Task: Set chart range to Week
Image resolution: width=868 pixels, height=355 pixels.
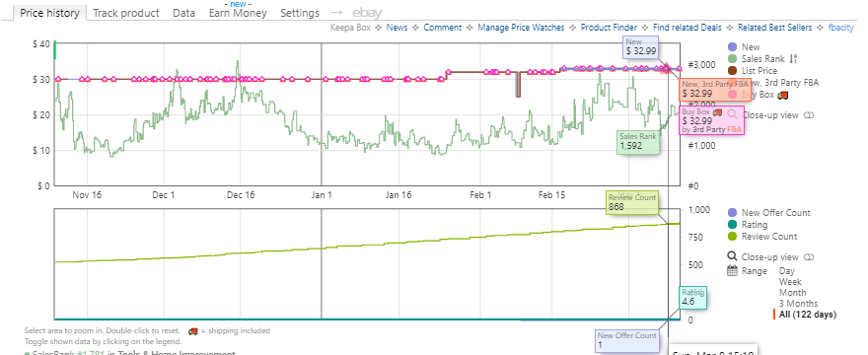Action: [x=790, y=281]
